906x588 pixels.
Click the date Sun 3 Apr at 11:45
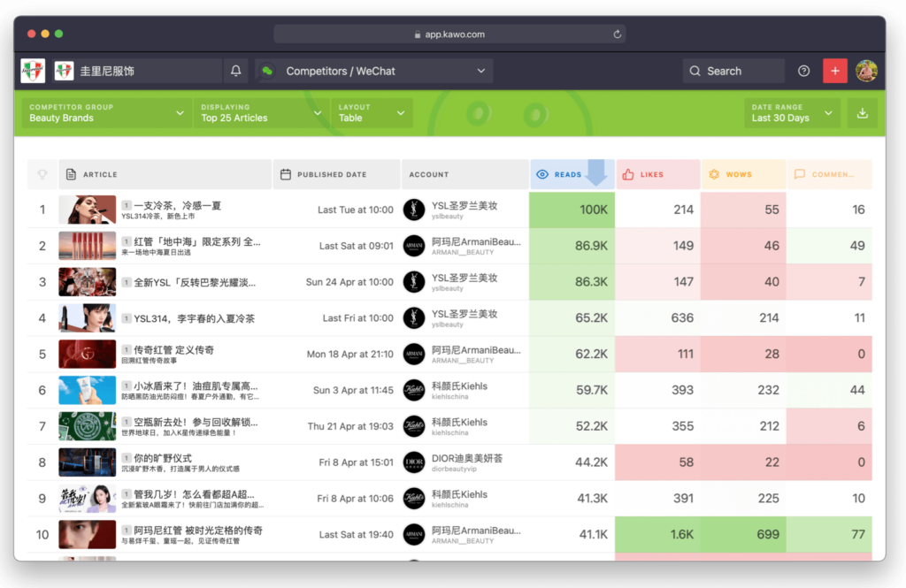tap(353, 391)
